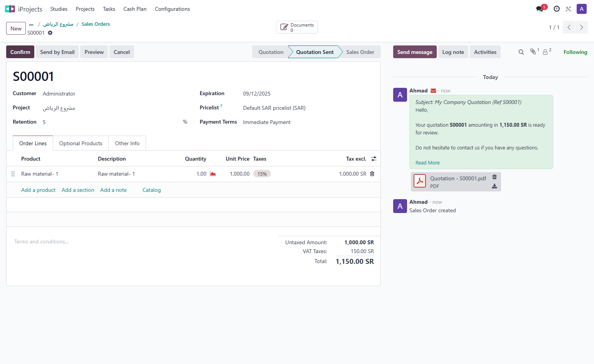Switch to Optional Products tab
This screenshot has height=364, width=594.
81,143
